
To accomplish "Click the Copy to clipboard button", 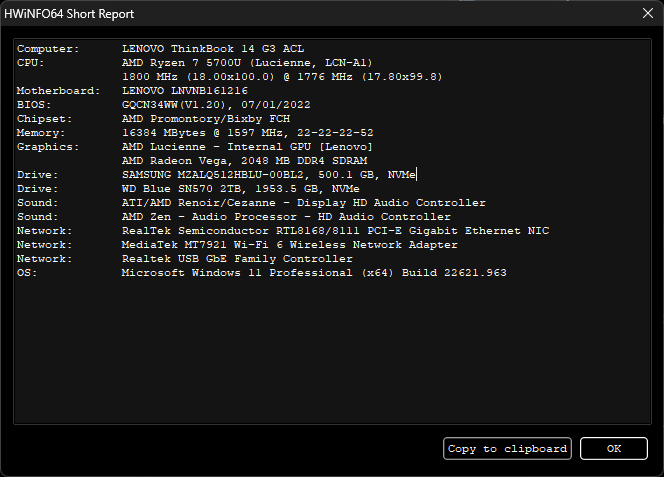I will pyautogui.click(x=507, y=449).
